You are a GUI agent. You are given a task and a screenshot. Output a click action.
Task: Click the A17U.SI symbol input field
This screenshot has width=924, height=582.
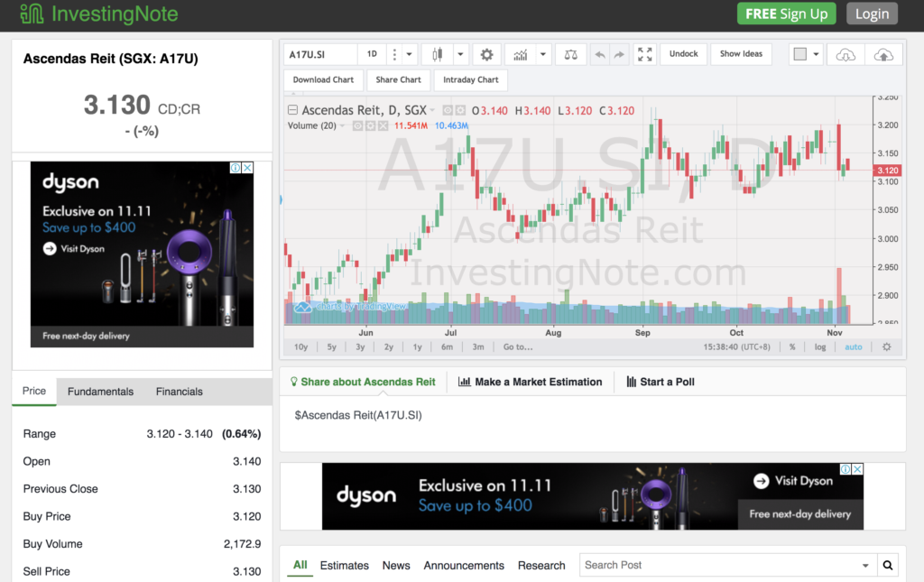(x=320, y=55)
